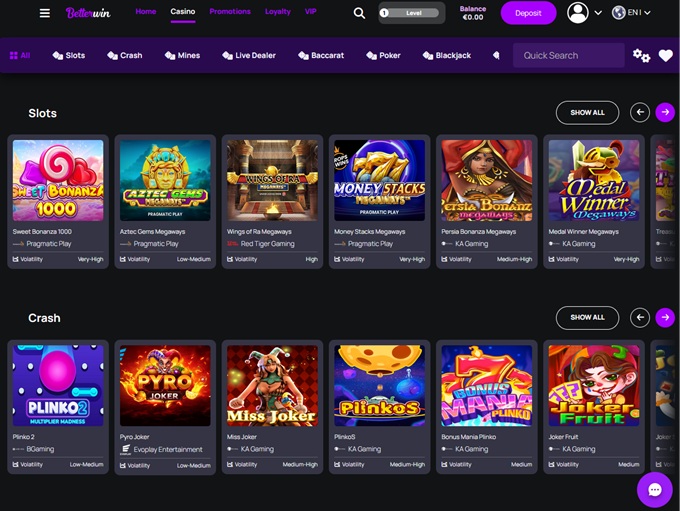This screenshot has width=680, height=511.
Task: Open the filter settings gears icon
Action: point(641,56)
